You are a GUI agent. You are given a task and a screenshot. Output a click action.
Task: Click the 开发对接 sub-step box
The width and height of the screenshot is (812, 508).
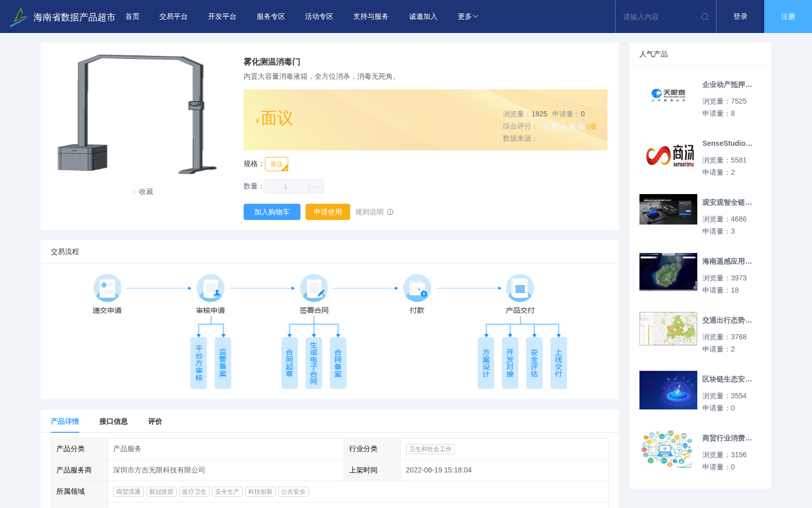[510, 363]
